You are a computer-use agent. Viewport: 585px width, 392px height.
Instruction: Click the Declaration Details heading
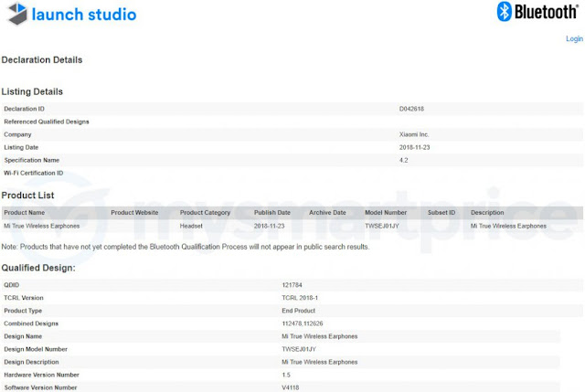42,60
